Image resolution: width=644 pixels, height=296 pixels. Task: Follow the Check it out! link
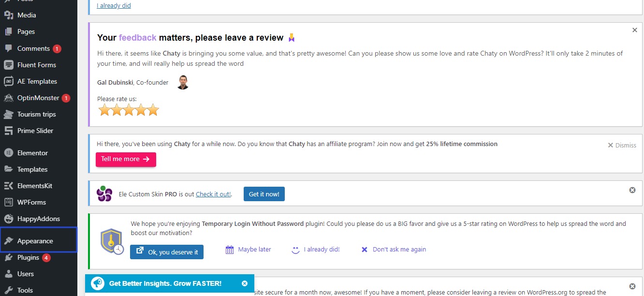[x=213, y=194]
